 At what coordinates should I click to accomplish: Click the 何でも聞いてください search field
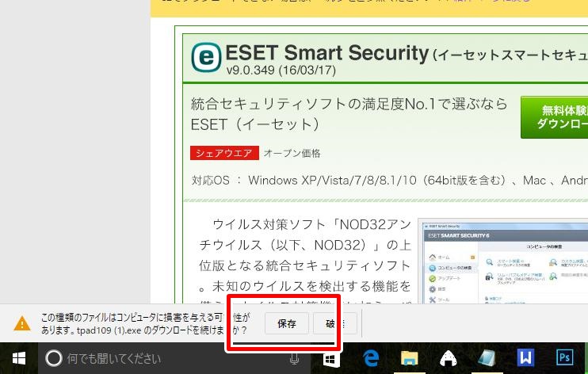pos(174,358)
